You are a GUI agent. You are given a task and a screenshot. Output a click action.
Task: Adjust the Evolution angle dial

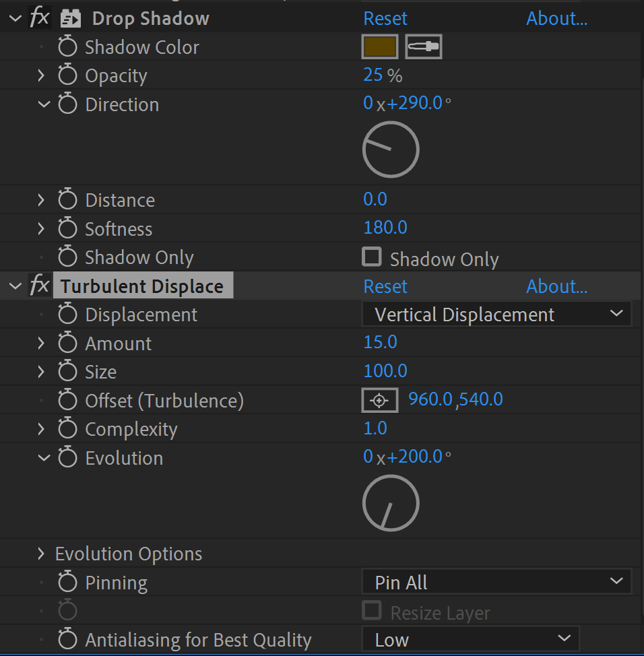tap(391, 503)
